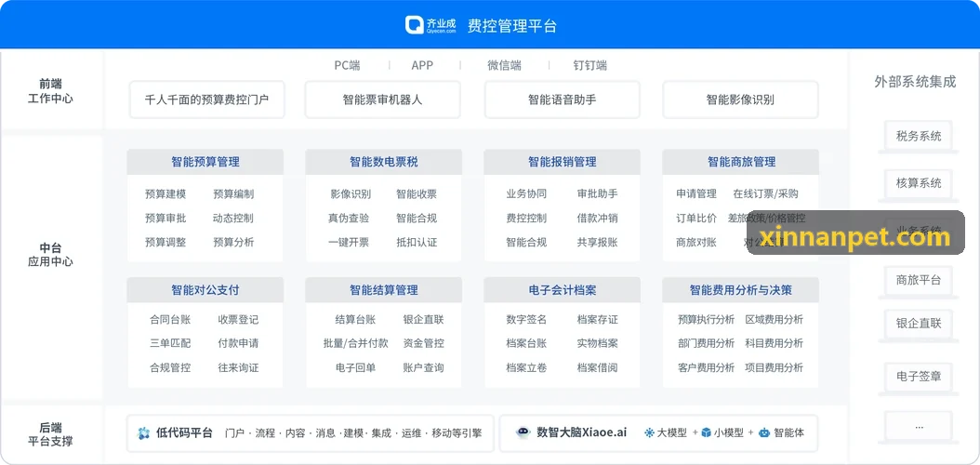Click the 合同台账 item
Viewport: 980px width, 465px height.
click(x=171, y=320)
